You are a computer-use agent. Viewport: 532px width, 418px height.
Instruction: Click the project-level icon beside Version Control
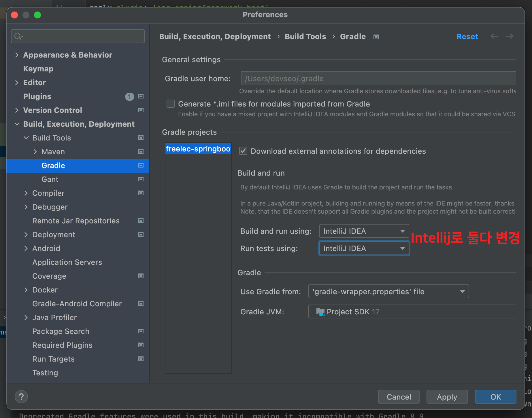[x=141, y=110]
